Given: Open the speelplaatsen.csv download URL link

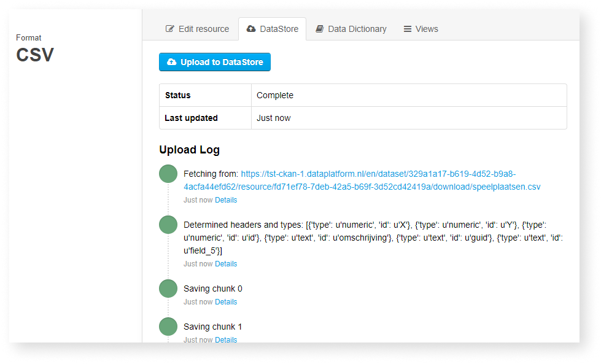Looking at the screenshot, I should (362, 180).
